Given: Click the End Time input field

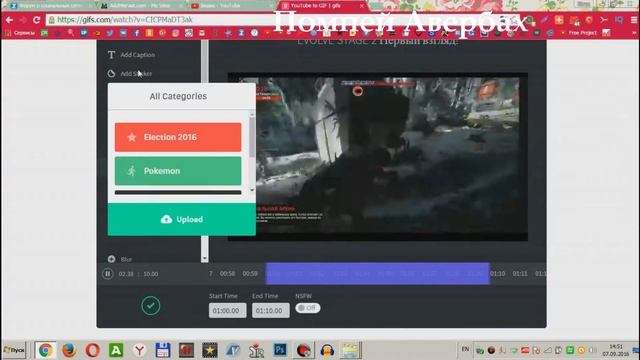Looking at the screenshot, I should click(x=271, y=310).
